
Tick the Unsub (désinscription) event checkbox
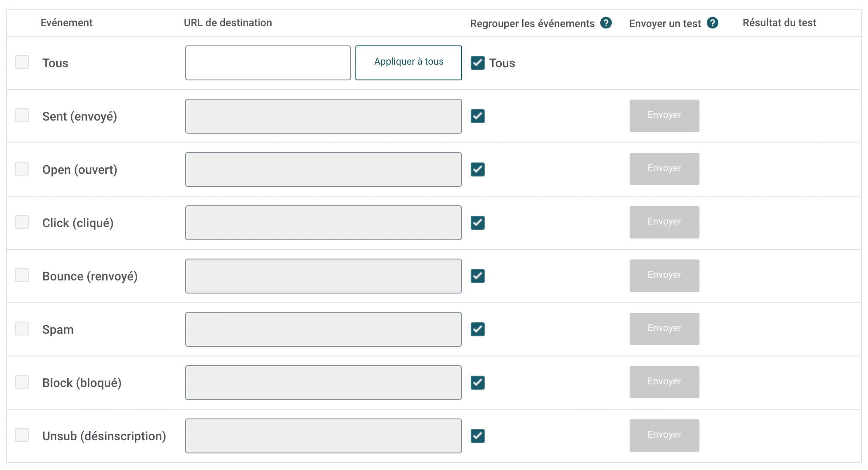coord(22,435)
